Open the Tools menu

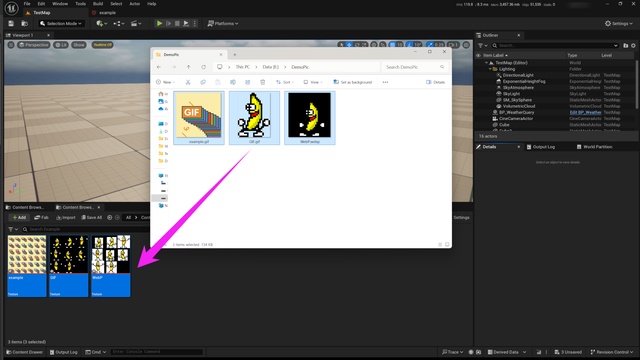point(80,4)
